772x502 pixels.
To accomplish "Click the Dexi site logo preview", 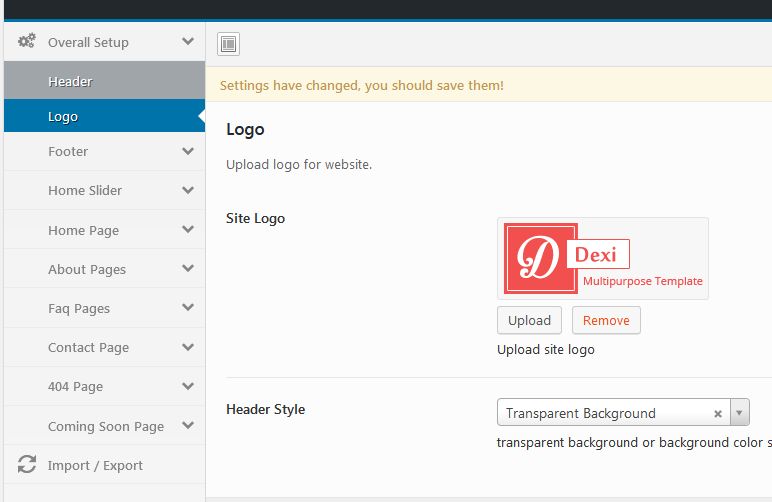I will coord(602,258).
